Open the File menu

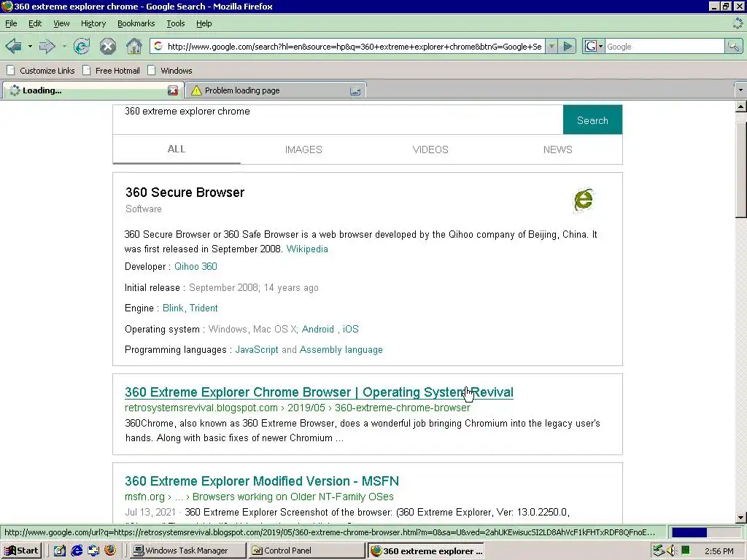click(x=11, y=23)
